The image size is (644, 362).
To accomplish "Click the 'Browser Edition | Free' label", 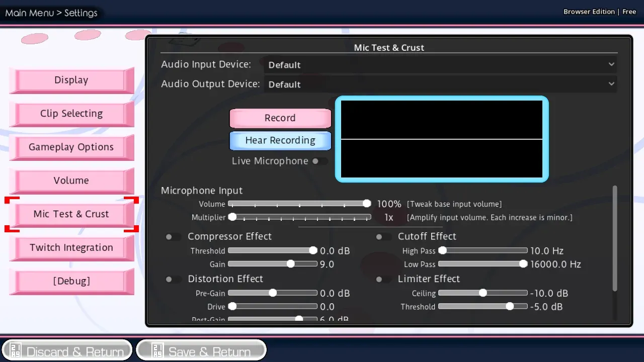I will point(600,12).
